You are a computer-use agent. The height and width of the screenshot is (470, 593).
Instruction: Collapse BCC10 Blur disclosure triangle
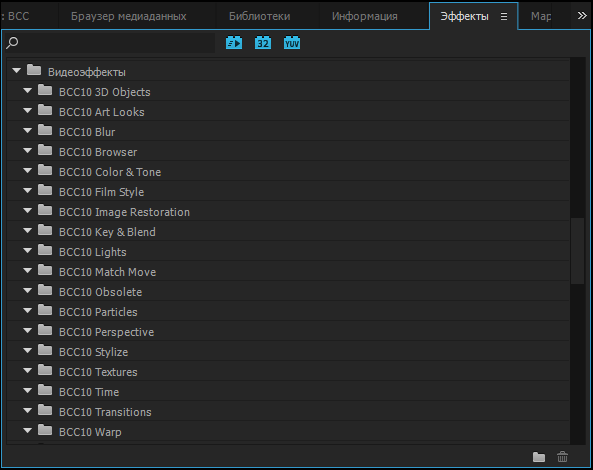pyautogui.click(x=27, y=131)
